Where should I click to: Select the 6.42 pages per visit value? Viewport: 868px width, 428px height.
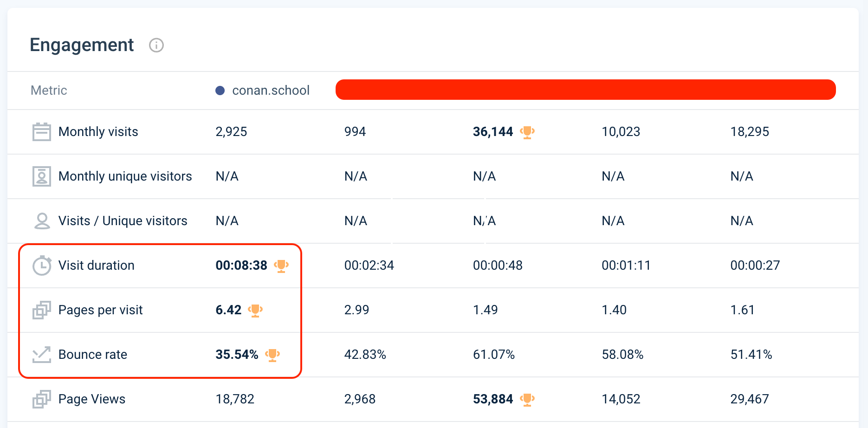[x=228, y=310]
